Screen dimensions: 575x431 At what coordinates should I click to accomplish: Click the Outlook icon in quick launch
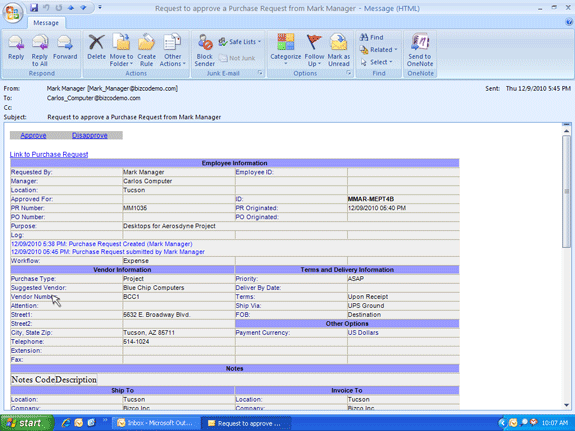pyautogui.click(x=78, y=423)
